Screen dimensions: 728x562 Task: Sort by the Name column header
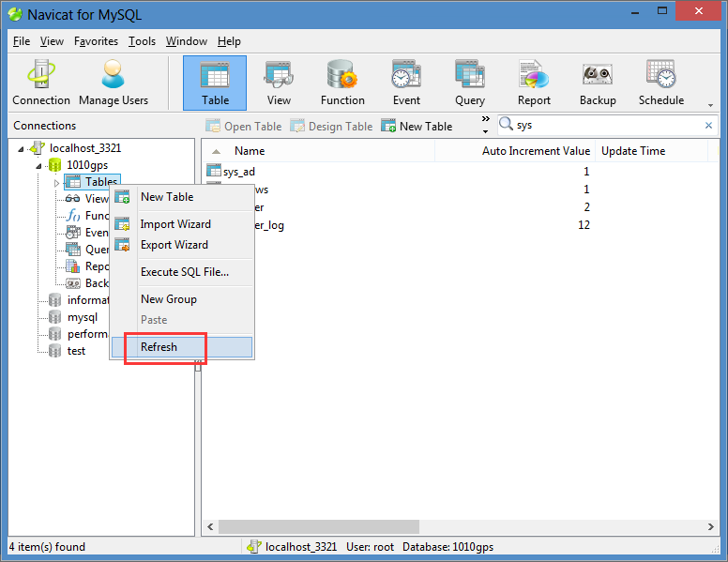[319, 151]
